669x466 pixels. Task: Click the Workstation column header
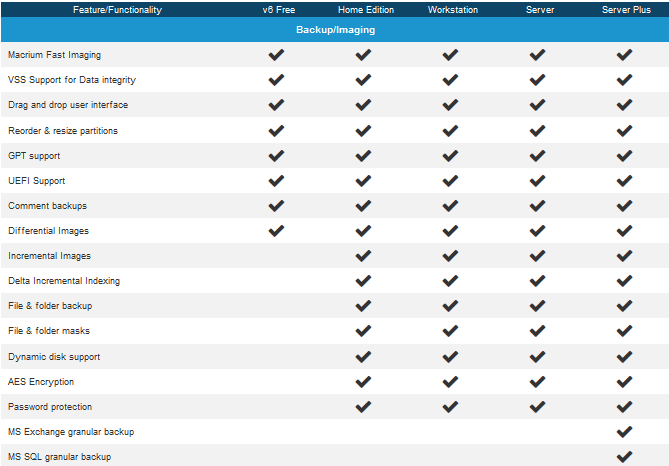click(x=453, y=10)
